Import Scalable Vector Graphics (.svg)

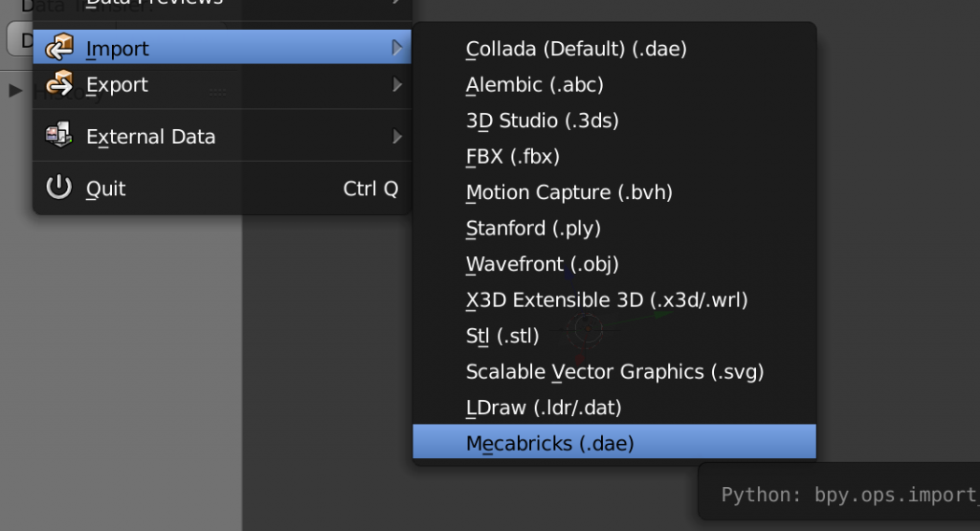pyautogui.click(x=614, y=371)
